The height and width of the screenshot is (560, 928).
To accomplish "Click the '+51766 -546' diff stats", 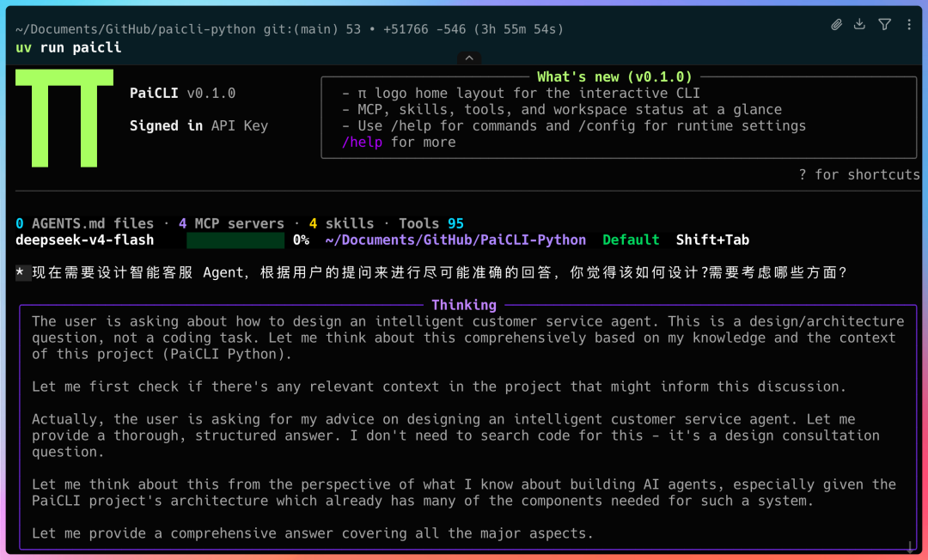I will coord(426,29).
